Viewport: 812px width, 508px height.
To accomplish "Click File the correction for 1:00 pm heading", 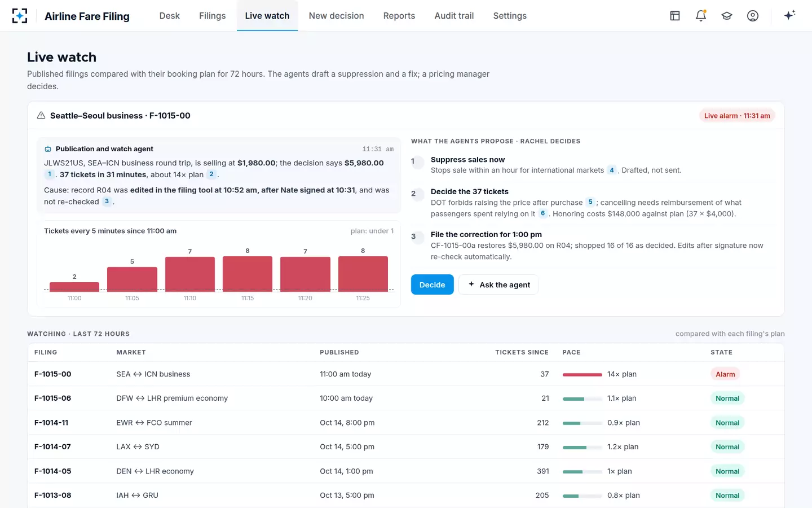I will [486, 235].
